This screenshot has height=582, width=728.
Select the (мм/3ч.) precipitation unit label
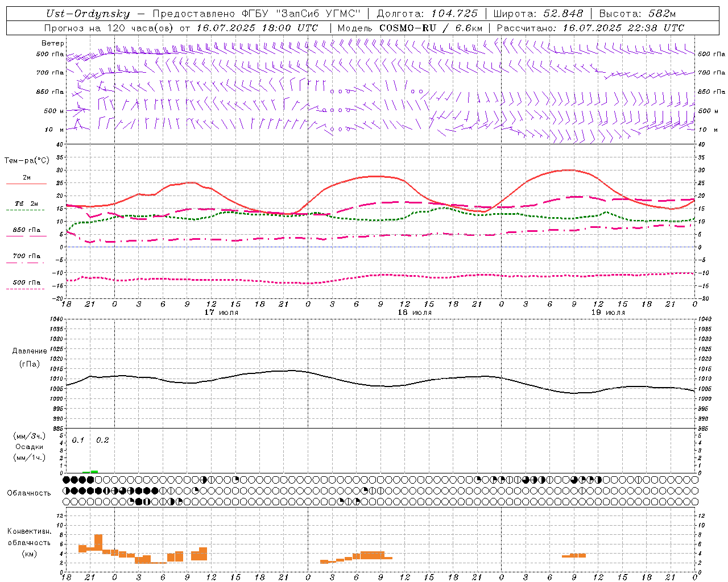tap(30, 436)
